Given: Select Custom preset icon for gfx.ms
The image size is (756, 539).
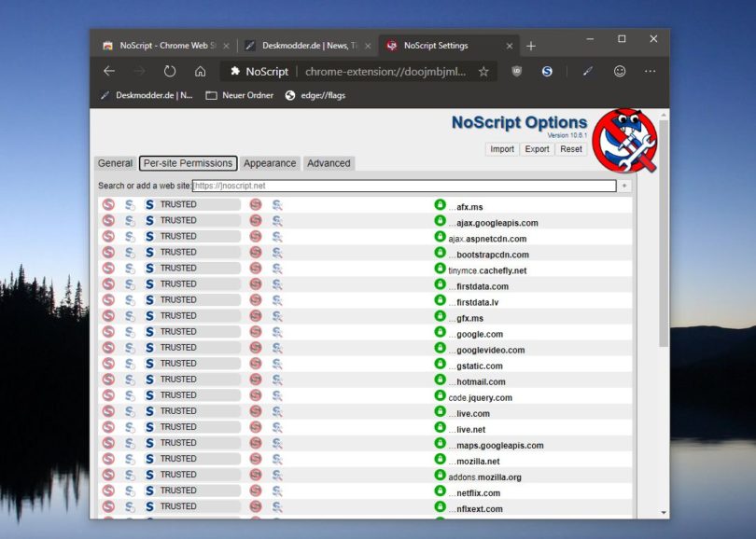Looking at the screenshot, I should tap(277, 316).
